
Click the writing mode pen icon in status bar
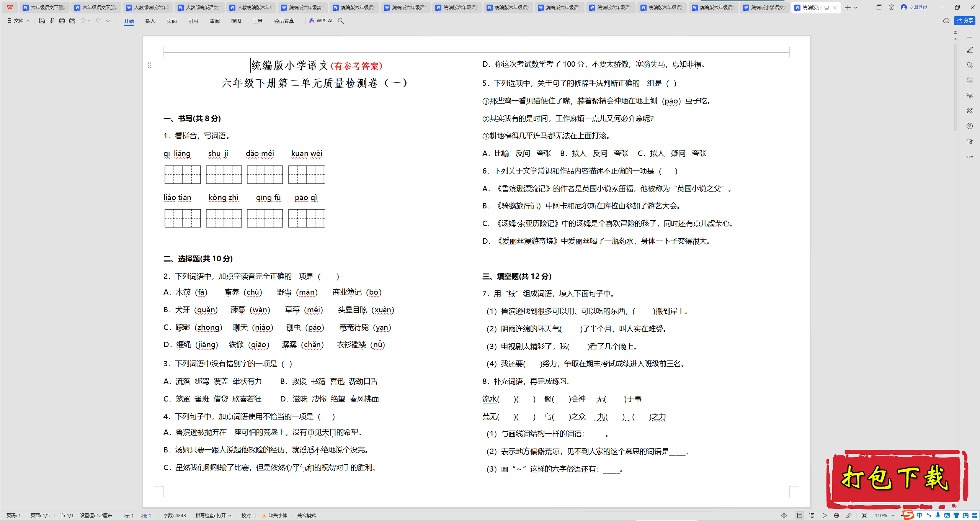point(849,516)
